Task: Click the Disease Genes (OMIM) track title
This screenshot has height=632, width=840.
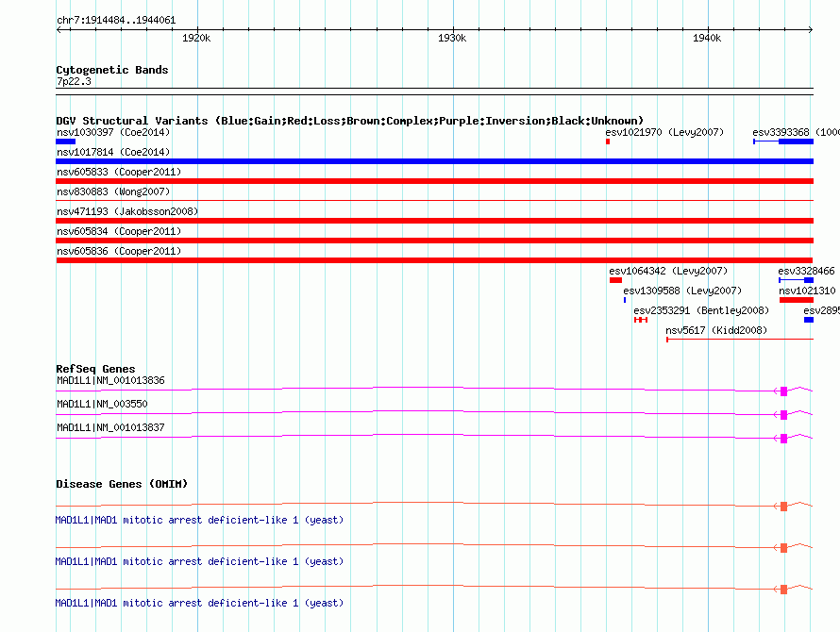Action: (122, 484)
